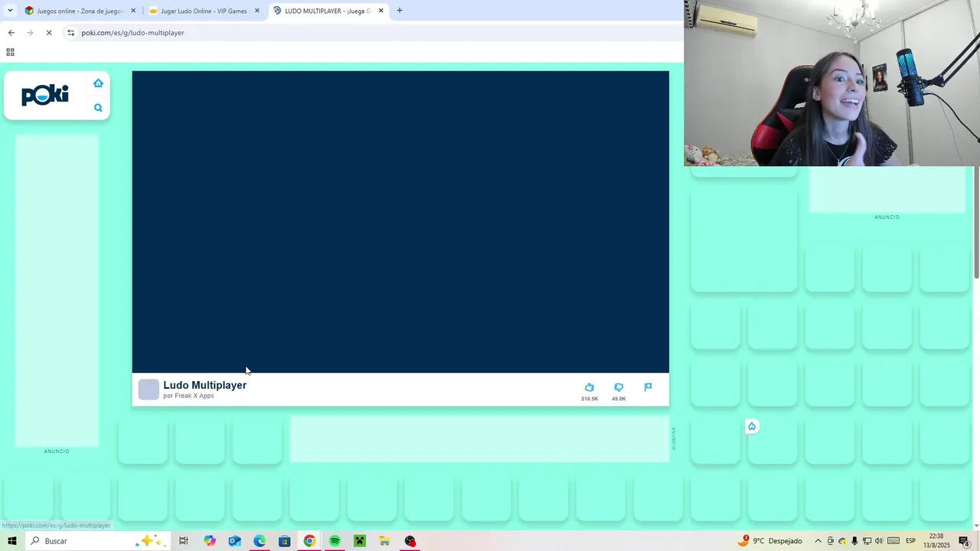This screenshot has height=551, width=980.
Task: Click the Poki home icon
Action: point(98,83)
